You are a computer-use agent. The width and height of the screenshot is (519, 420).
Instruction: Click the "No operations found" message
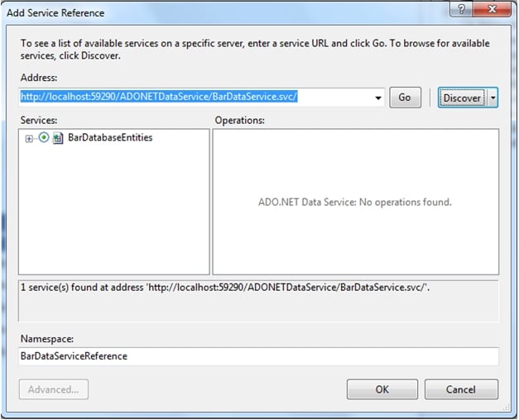coord(355,202)
